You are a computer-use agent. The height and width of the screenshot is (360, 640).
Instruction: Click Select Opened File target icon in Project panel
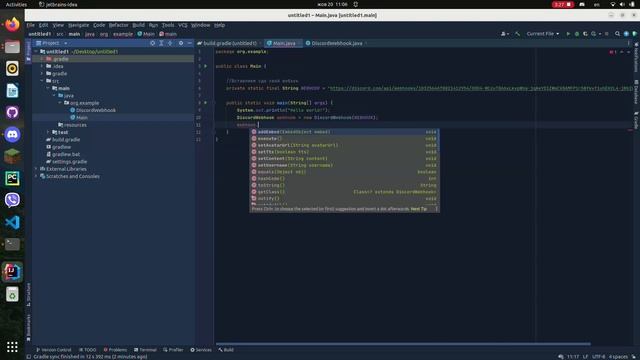click(152, 43)
